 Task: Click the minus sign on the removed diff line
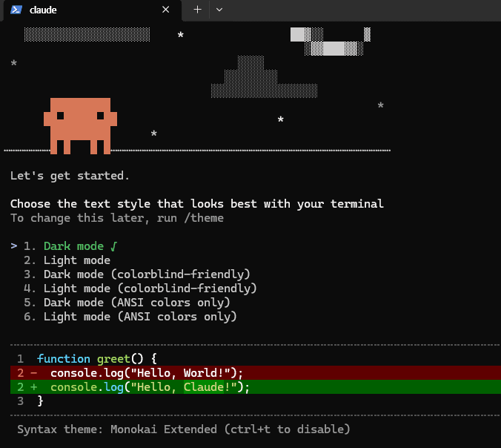pyautogui.click(x=34, y=373)
